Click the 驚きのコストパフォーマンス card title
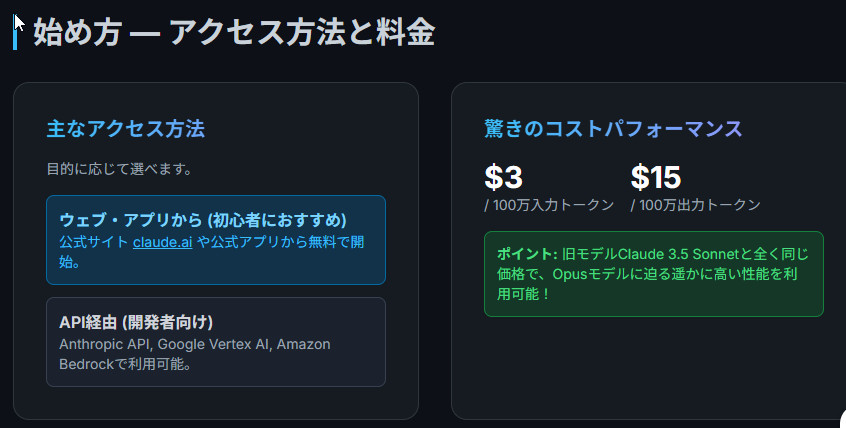The image size is (846, 428). coord(613,129)
